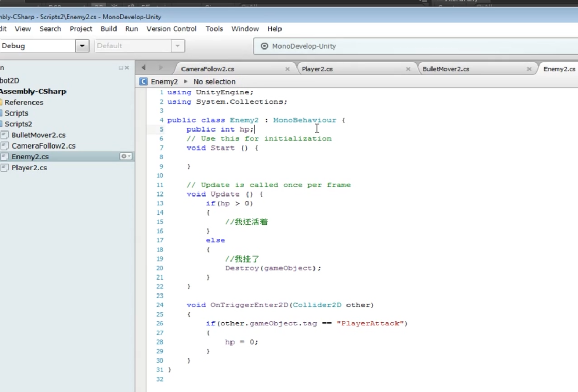The image size is (578, 392).
Task: Open the Search menu
Action: click(x=50, y=29)
